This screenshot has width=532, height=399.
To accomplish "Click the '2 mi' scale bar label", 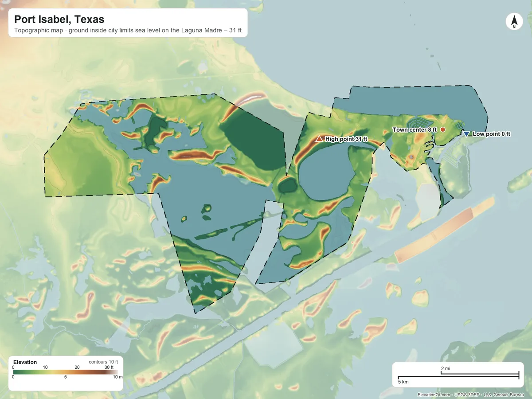I will (x=446, y=369).
